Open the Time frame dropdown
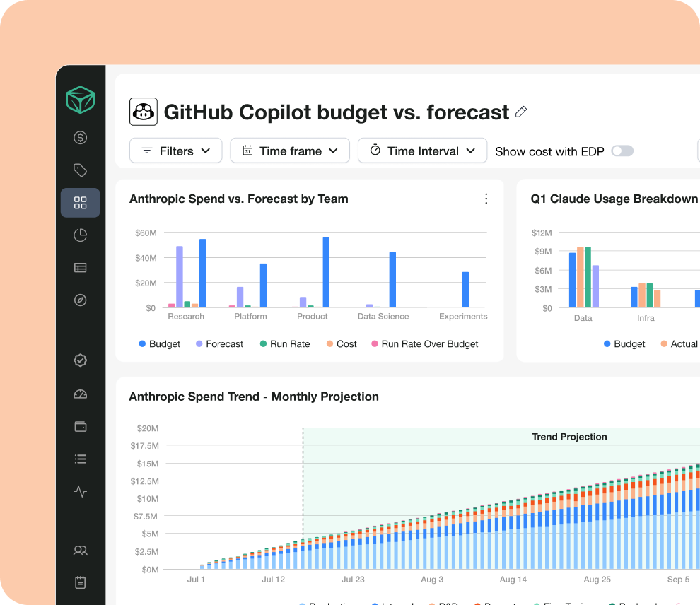This screenshot has width=700, height=605. point(290,151)
